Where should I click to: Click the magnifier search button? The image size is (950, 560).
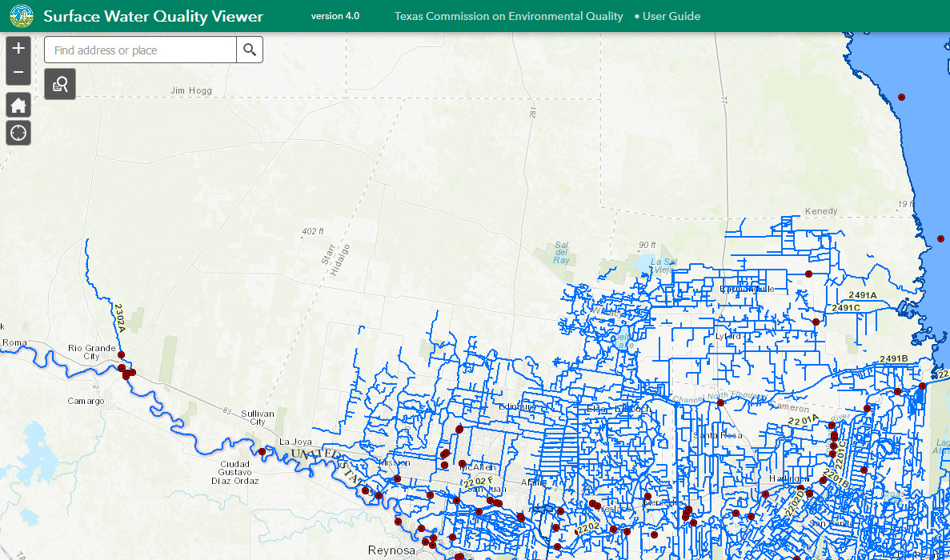(250, 50)
